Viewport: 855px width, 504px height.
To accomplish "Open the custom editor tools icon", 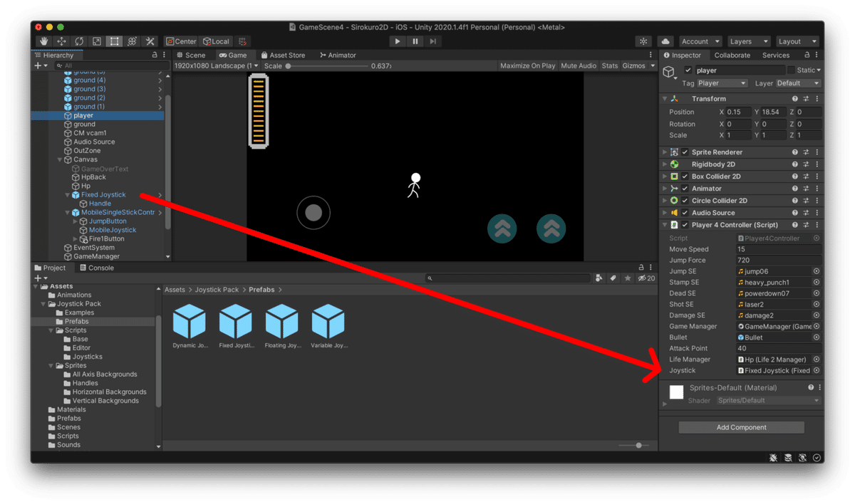I will click(x=150, y=41).
